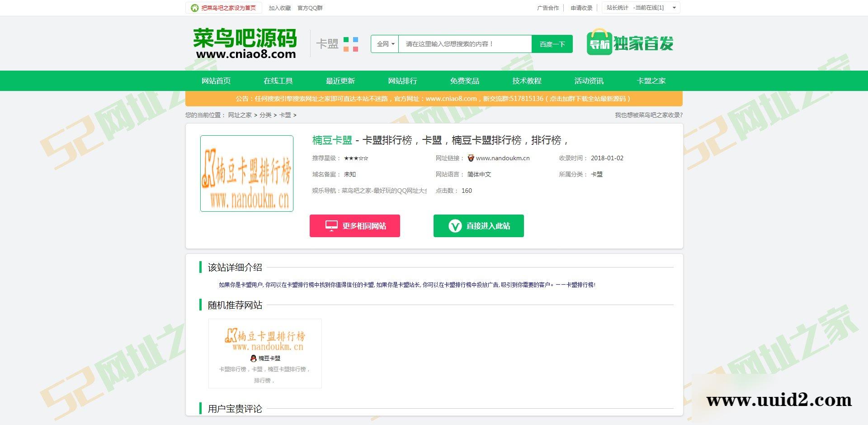Screen dimensions: 868x425
Task: Click the green color blocks beside 卡盟 label
Action: 350,44
